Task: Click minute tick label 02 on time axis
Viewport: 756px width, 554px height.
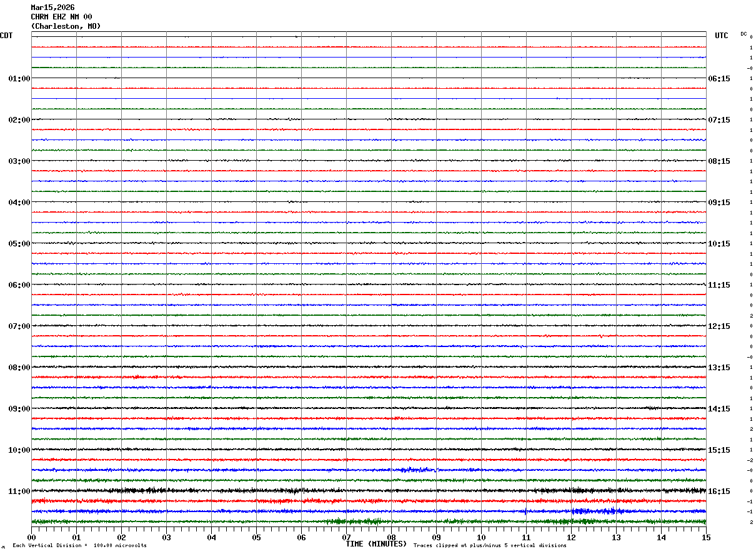Action: click(121, 537)
